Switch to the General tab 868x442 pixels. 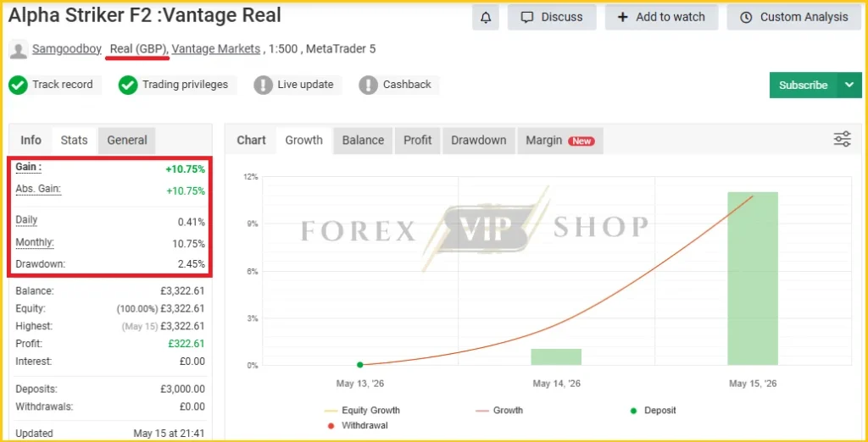point(127,141)
